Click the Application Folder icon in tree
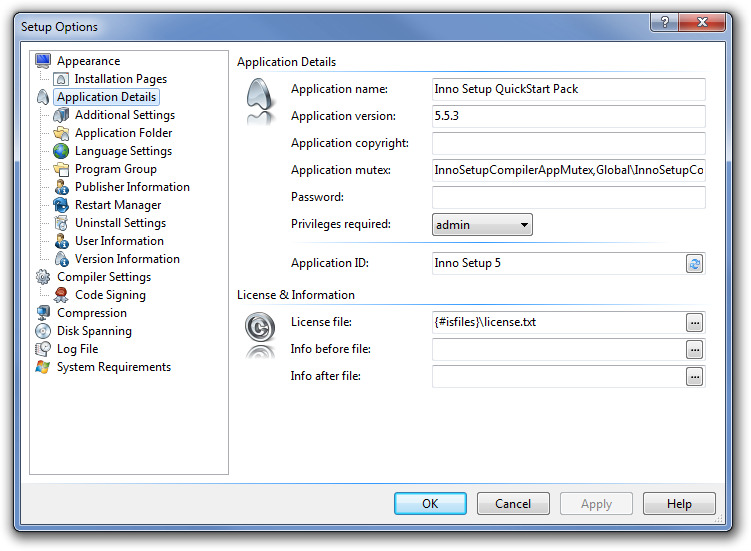The image size is (751, 551). pos(61,133)
